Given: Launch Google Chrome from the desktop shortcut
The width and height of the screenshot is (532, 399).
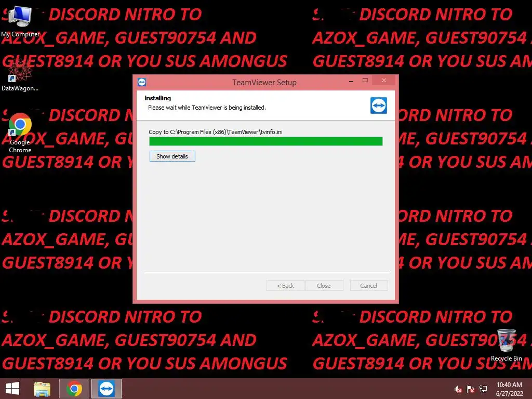Looking at the screenshot, I should 20,133.
